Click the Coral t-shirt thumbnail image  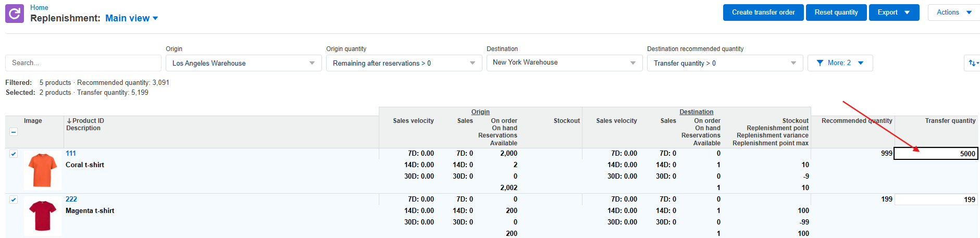(43, 170)
